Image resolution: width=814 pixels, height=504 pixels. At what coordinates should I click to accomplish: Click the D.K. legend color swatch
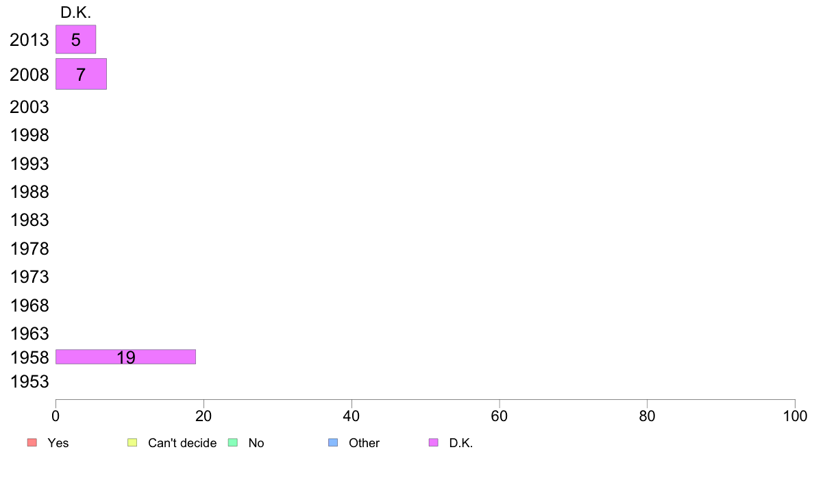click(x=434, y=442)
